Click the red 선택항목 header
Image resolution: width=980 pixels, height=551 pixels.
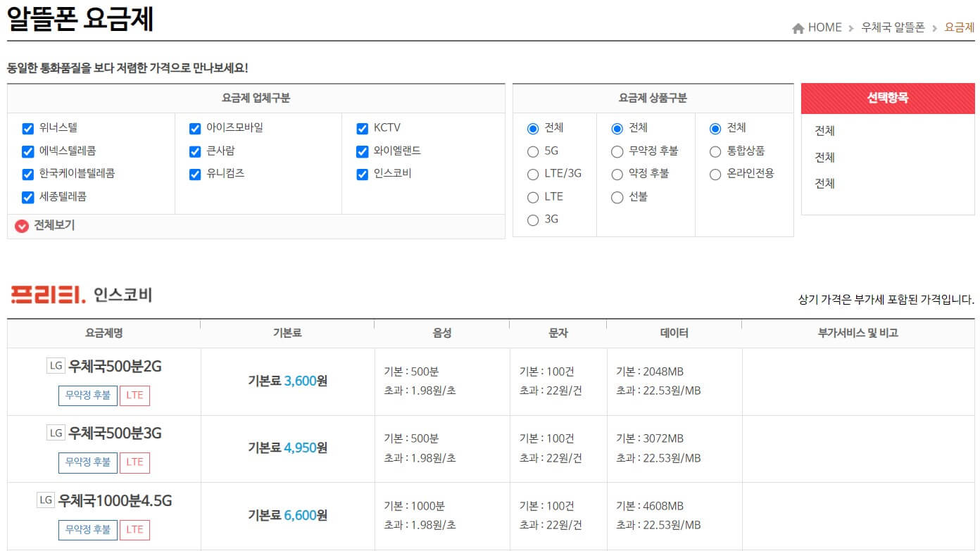pos(888,98)
